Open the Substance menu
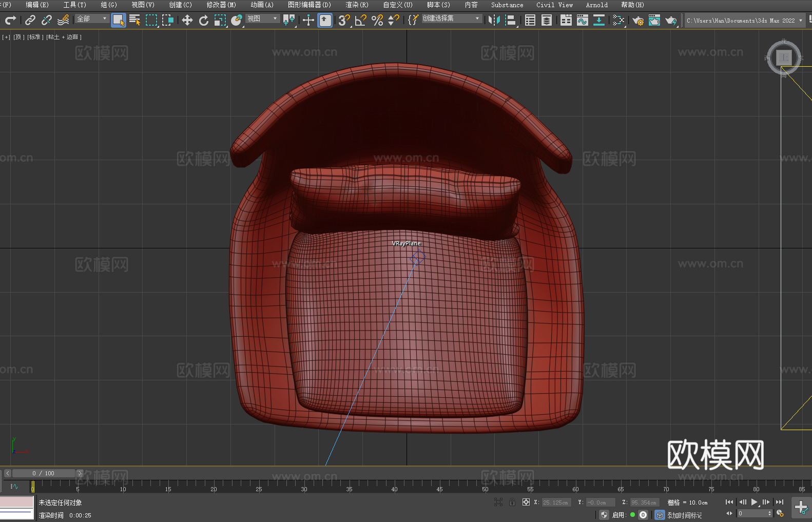This screenshot has height=522, width=812. point(507,5)
